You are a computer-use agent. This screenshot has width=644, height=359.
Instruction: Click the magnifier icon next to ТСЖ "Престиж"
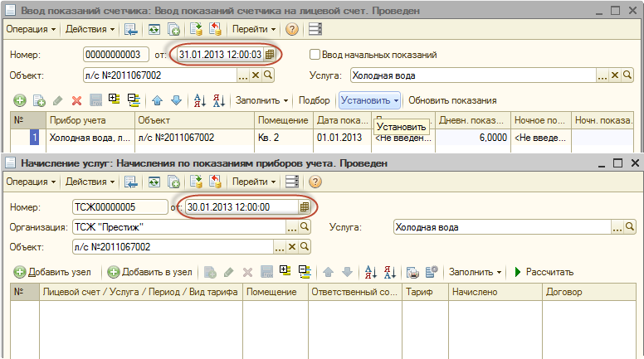coord(305,226)
